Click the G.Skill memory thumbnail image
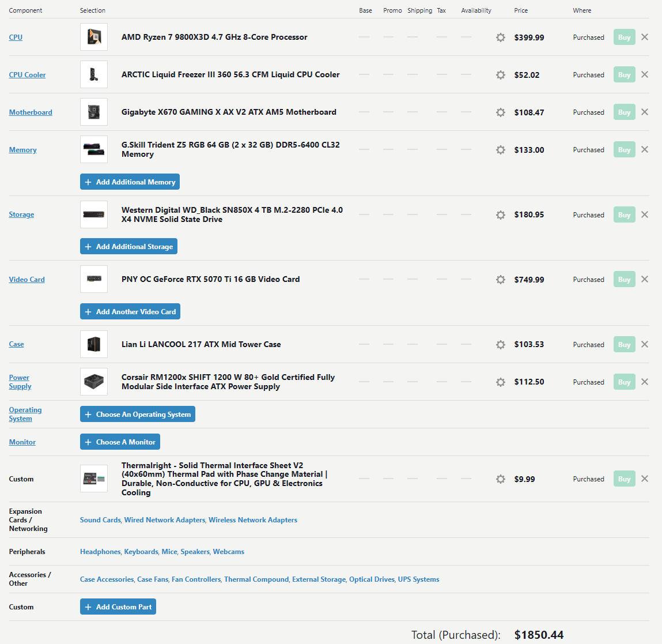The height and width of the screenshot is (644, 662). click(94, 149)
